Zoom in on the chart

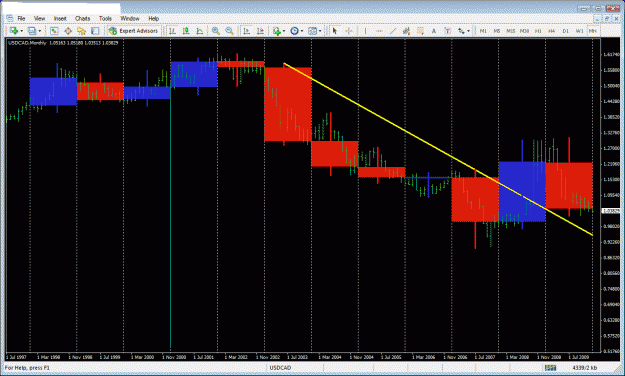[x=216, y=31]
